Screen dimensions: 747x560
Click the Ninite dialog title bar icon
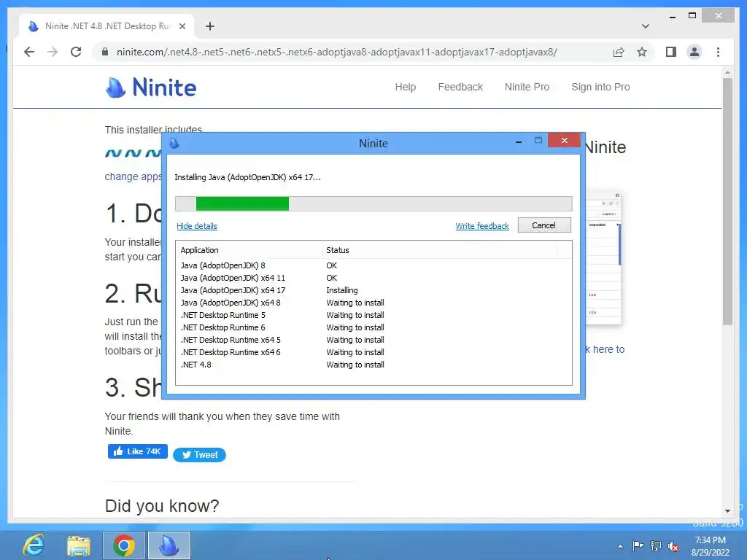coord(174,143)
